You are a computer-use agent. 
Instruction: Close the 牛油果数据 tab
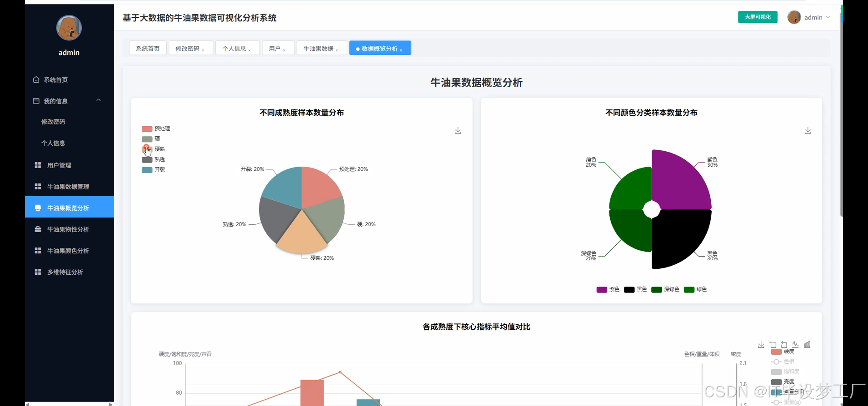tap(337, 50)
